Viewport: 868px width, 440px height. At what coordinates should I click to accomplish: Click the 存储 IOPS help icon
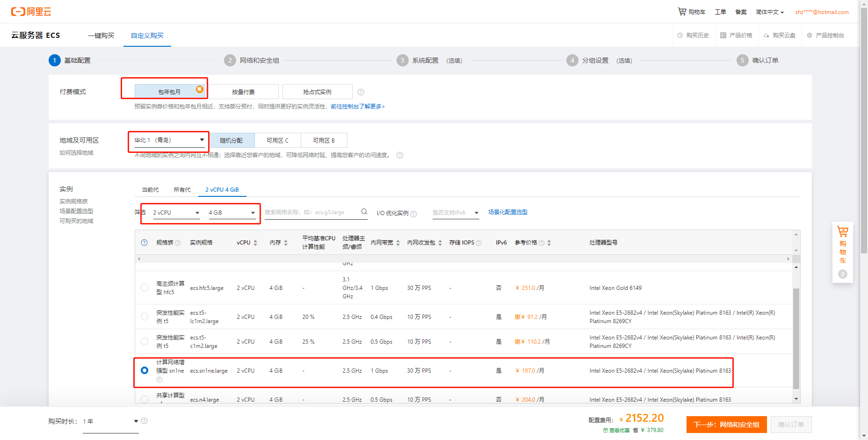pyautogui.click(x=478, y=243)
